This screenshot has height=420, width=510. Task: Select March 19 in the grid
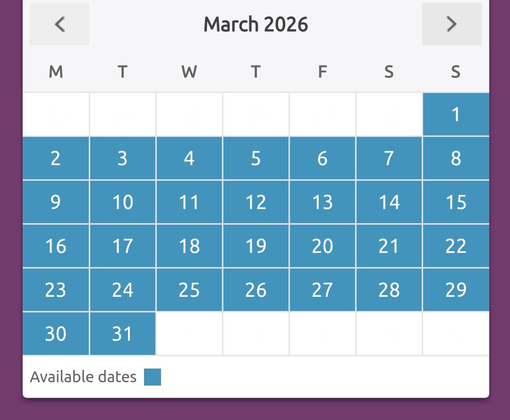(x=256, y=246)
